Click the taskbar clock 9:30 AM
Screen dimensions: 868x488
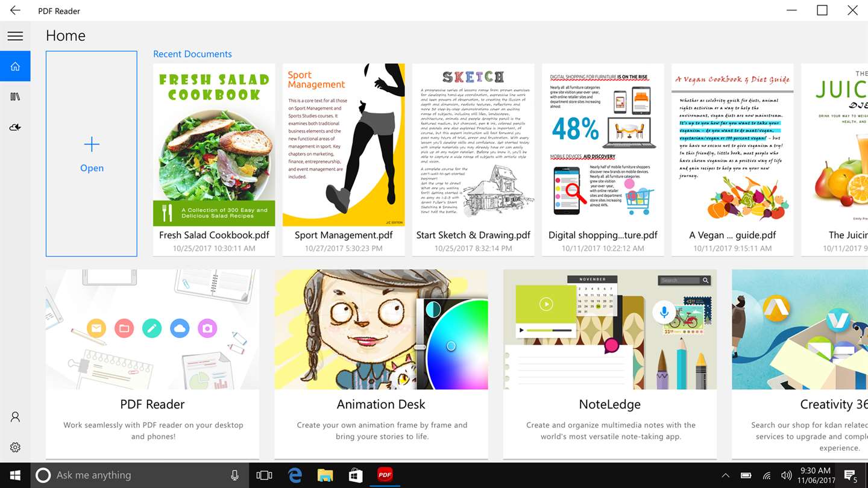tap(816, 475)
